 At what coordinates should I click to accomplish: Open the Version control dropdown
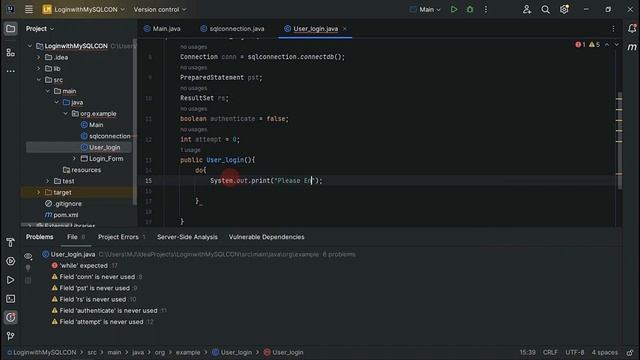(160, 9)
